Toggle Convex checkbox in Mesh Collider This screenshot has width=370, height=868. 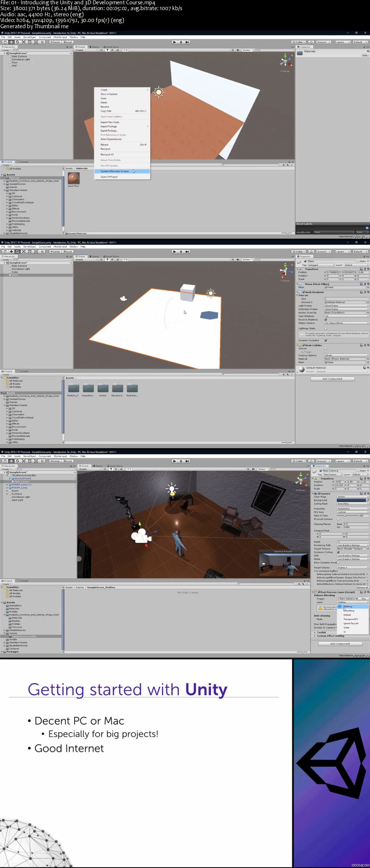click(326, 349)
